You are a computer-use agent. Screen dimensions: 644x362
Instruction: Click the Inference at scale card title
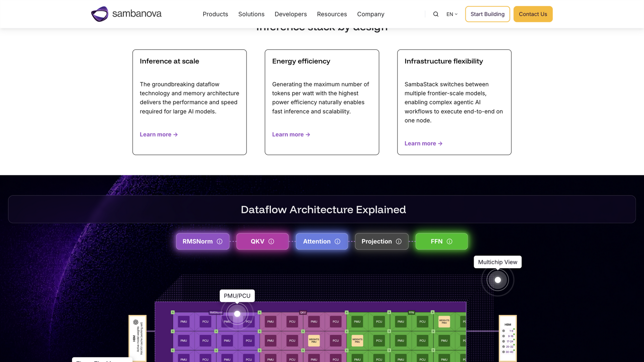169,61
